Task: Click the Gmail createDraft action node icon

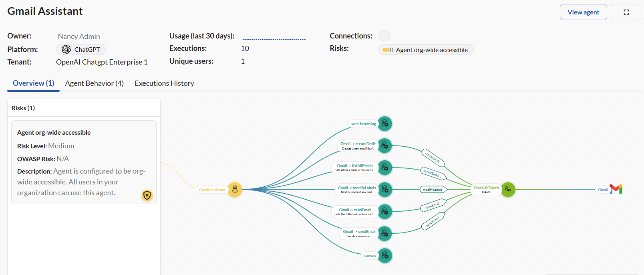Action: [x=385, y=146]
